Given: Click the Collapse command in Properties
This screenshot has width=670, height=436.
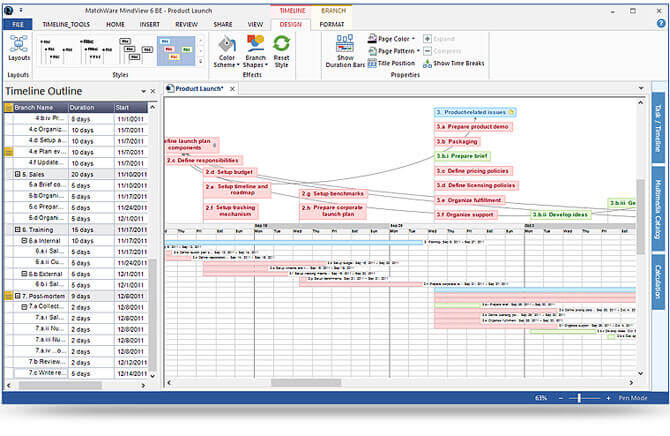Looking at the screenshot, I should (442, 51).
